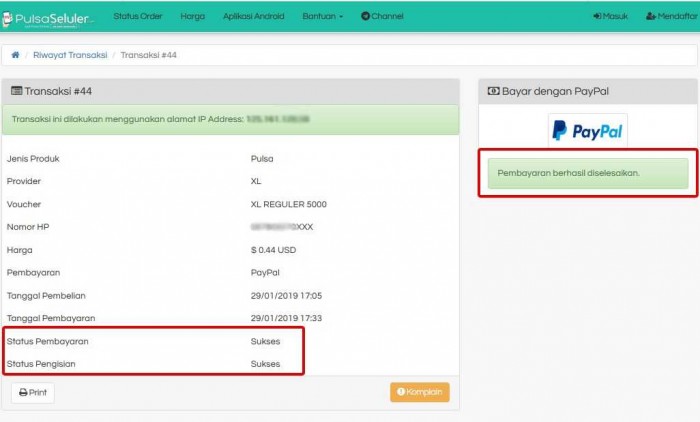The height and width of the screenshot is (422, 700).
Task: Open the Status Order page
Action: pyautogui.click(x=138, y=16)
